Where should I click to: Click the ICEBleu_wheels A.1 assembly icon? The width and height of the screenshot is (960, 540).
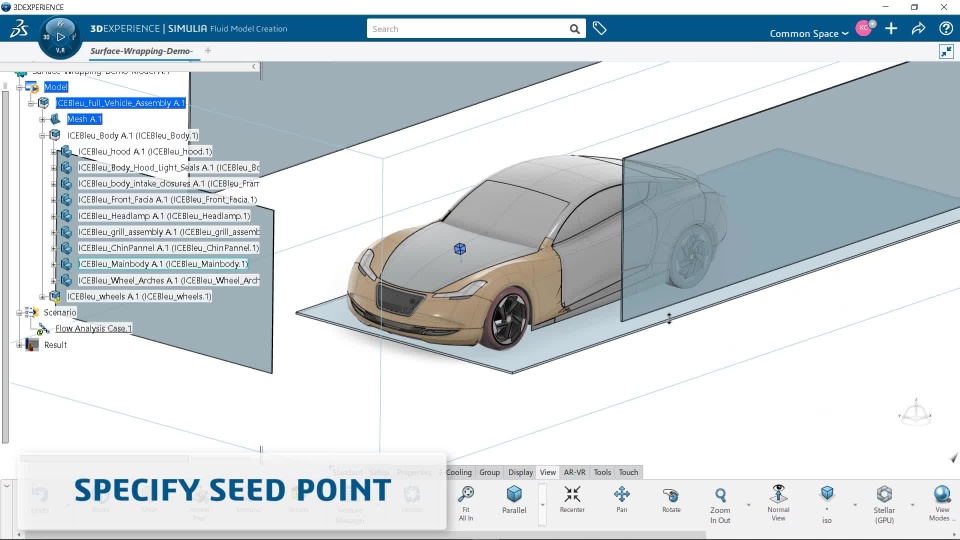pos(55,296)
